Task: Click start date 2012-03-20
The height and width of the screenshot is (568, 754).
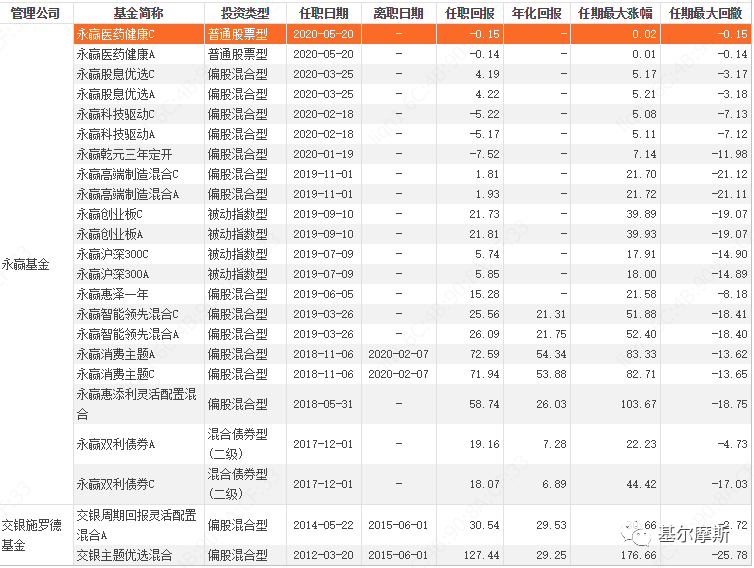Action: tap(323, 555)
